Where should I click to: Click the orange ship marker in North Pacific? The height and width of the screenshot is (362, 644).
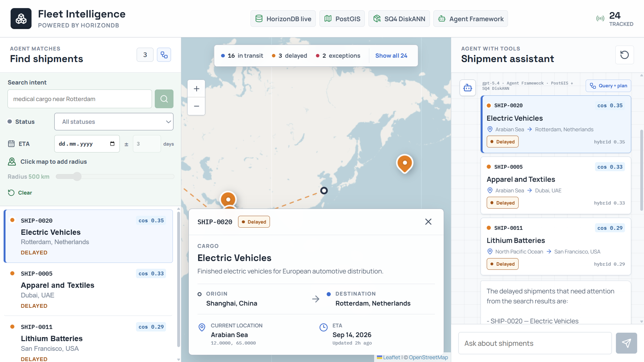coord(405,163)
